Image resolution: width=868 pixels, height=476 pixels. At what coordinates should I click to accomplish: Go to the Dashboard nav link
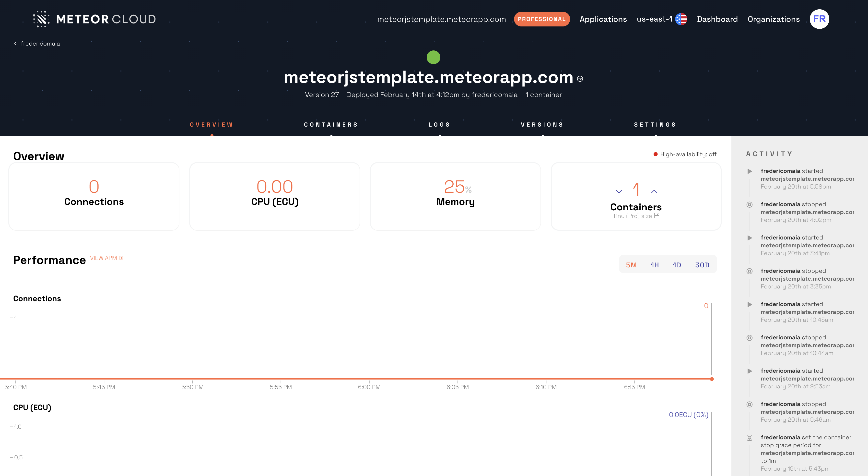point(717,19)
